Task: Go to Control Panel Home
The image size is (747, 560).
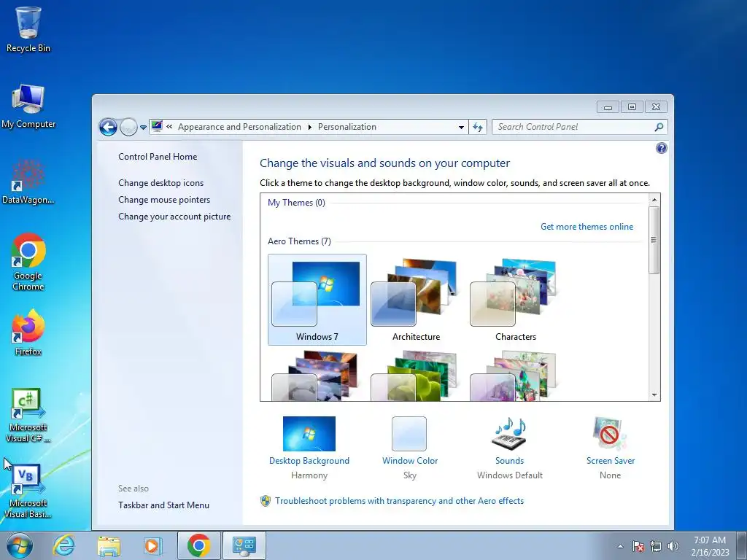Action: pos(158,157)
